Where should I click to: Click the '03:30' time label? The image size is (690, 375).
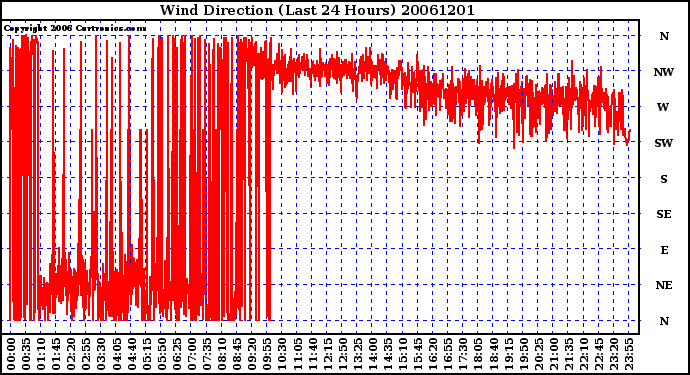coord(101,354)
